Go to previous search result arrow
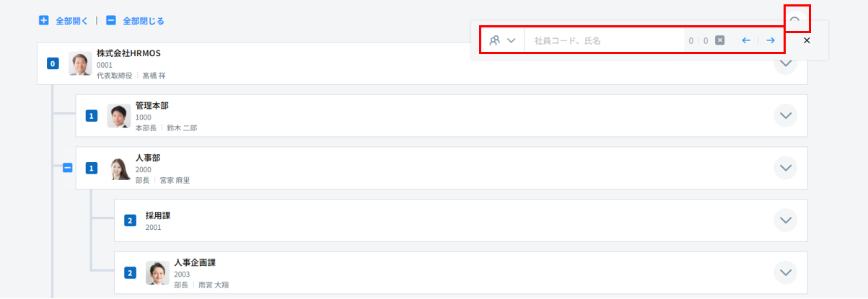Screen dimensions: 868x299 pos(746,41)
